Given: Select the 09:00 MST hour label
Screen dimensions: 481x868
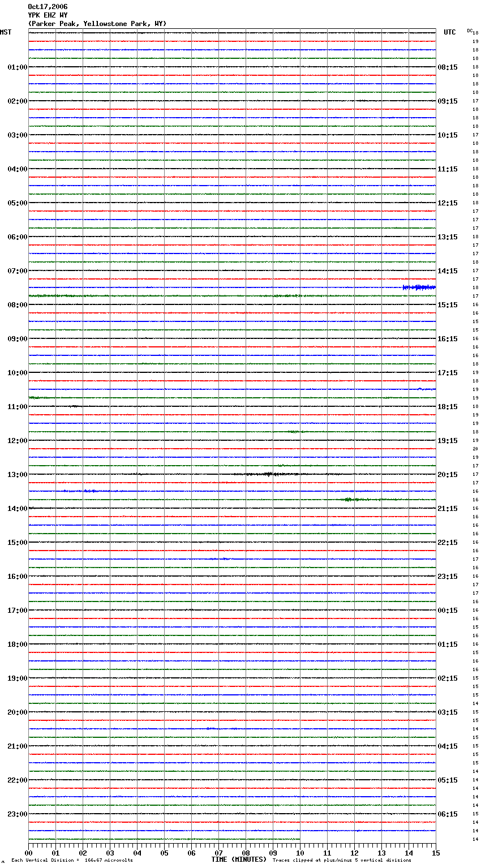Looking at the screenshot, I should pyautogui.click(x=18, y=339).
